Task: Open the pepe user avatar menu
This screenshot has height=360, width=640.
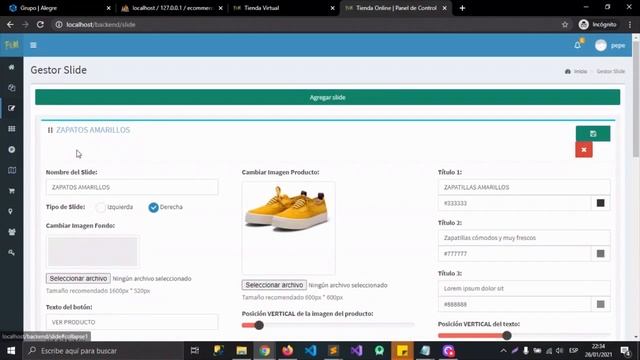Action: coord(610,45)
